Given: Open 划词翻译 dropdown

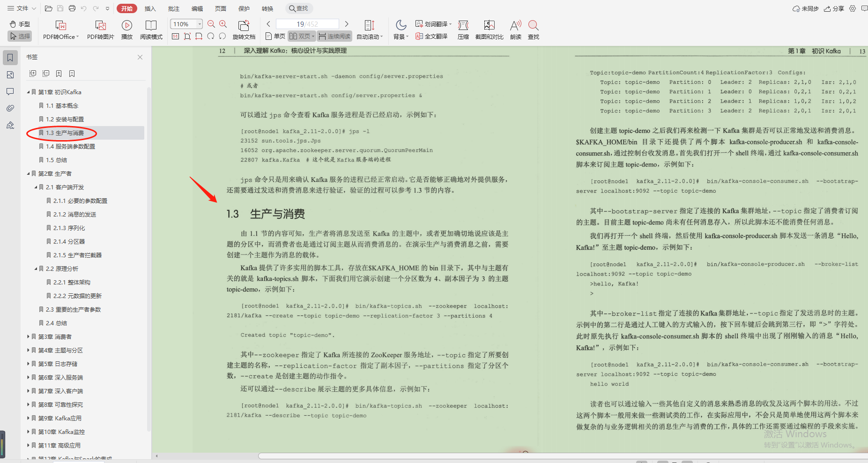Looking at the screenshot, I should pyautogui.click(x=433, y=24).
